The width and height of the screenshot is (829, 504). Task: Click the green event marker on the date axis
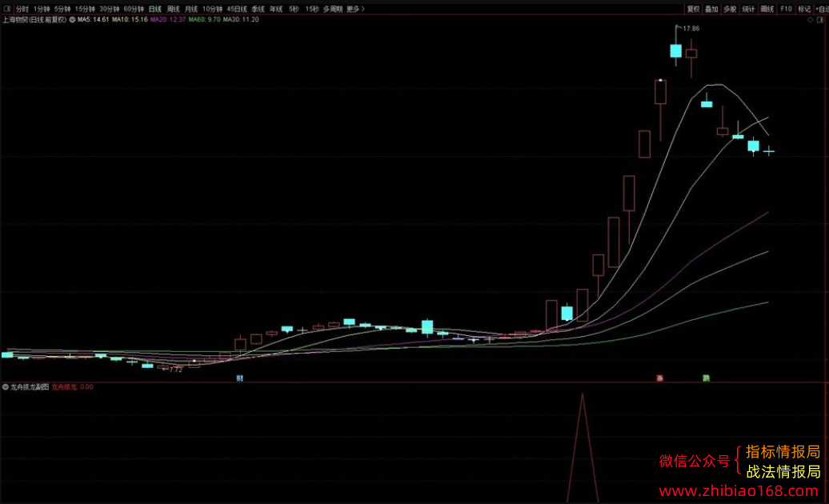[x=706, y=378]
